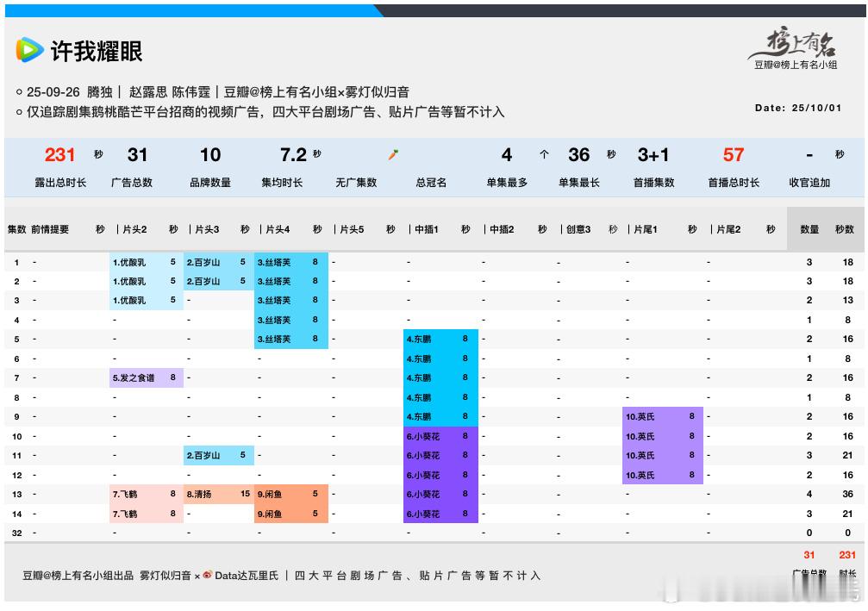This screenshot has height=611, width=868.
Task: Click 6.小葵花 in episode 10 row
Action: point(423,437)
